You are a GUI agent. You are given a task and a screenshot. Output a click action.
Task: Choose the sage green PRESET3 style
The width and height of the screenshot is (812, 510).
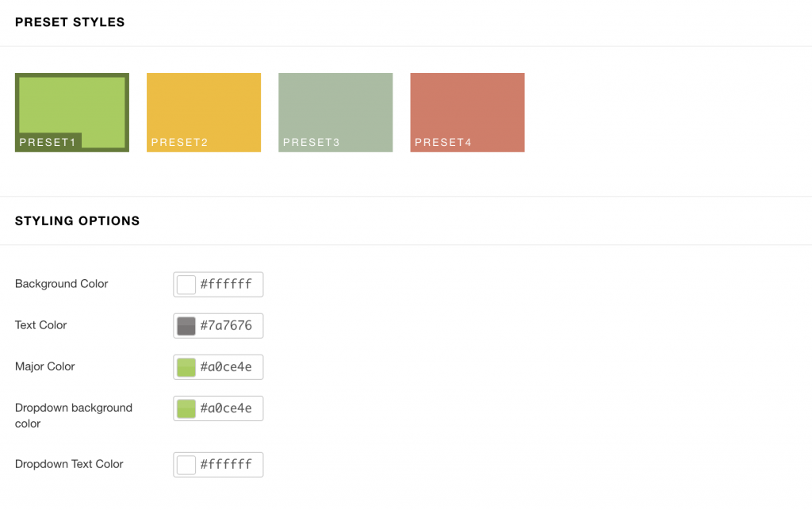pos(335,112)
